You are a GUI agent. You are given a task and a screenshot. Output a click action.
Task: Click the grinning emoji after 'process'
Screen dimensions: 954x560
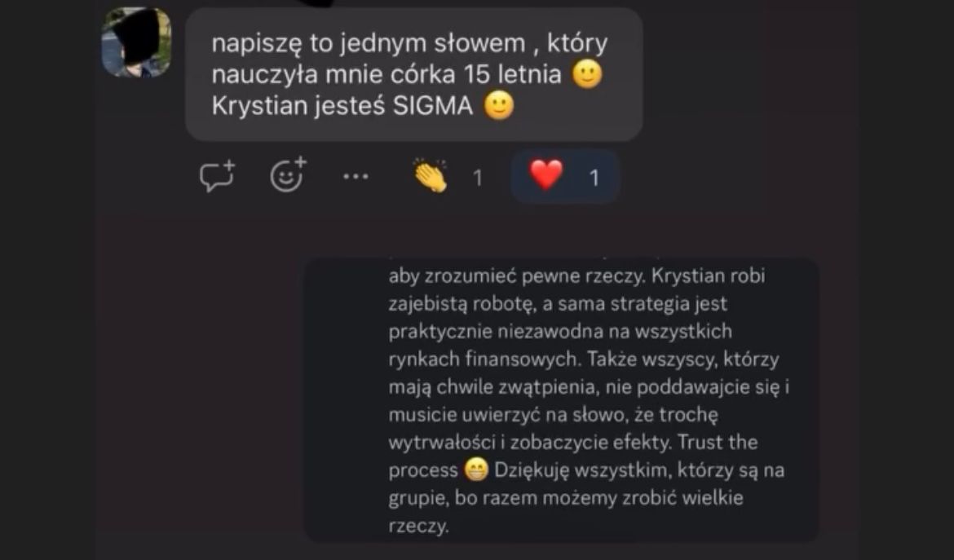pyautogui.click(x=476, y=470)
